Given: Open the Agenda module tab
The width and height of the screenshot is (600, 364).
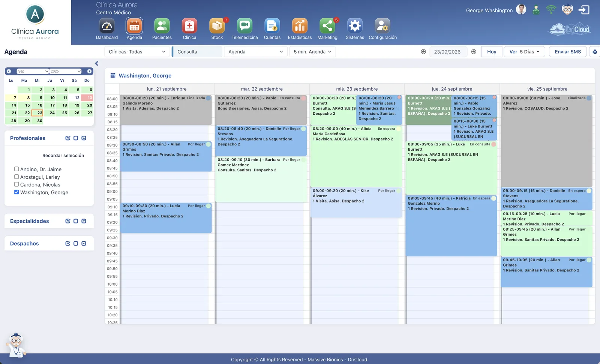Looking at the screenshot, I should coord(134,28).
